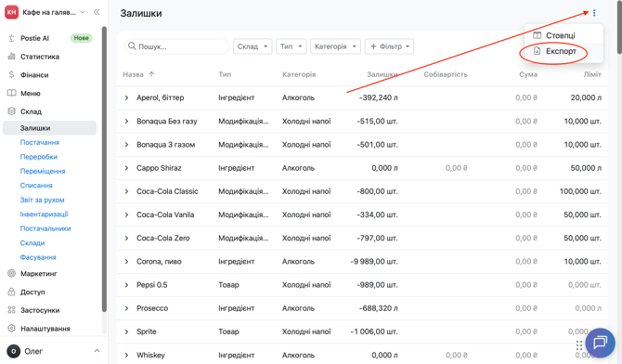Screen dimensions: 622x364
Task: Click the search magnifier icon
Action: point(132,46)
